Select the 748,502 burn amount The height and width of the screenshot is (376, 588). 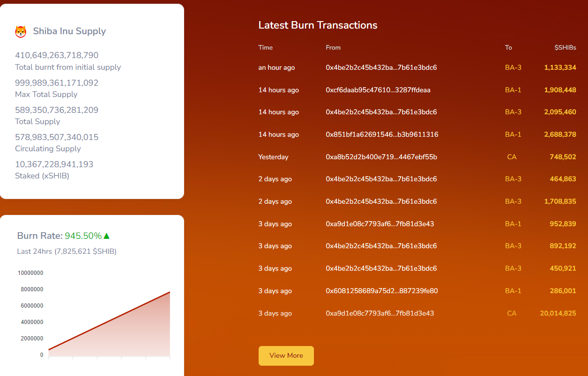pos(563,157)
